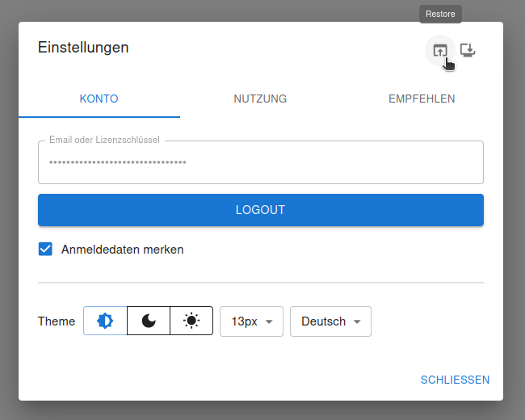Click the masked license key text
Image resolution: width=525 pixels, height=420 pixels.
(x=117, y=162)
